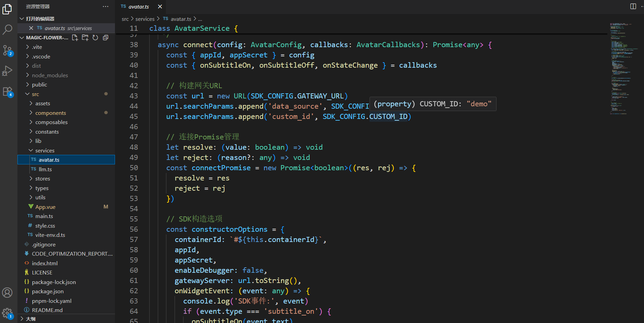Expand the public folder

click(x=66, y=84)
